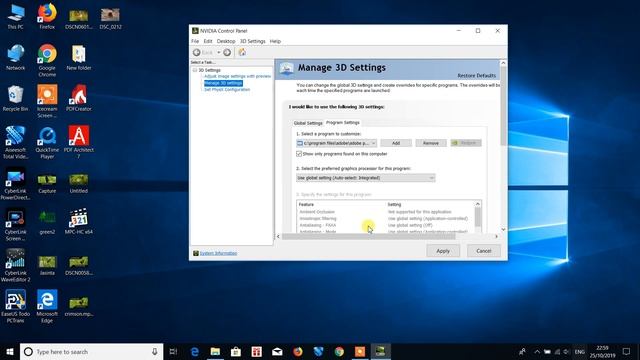Select Manage 3D settings tree item
The height and width of the screenshot is (360, 640).
click(x=223, y=83)
